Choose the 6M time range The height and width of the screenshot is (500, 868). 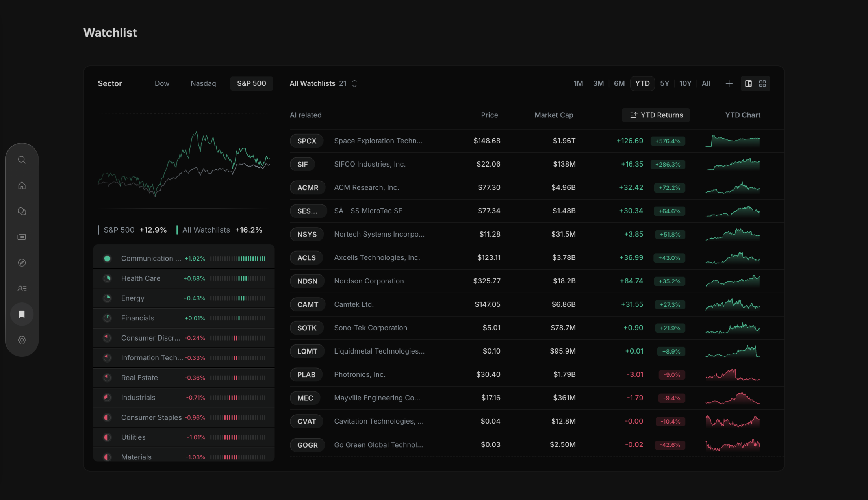[x=619, y=83]
